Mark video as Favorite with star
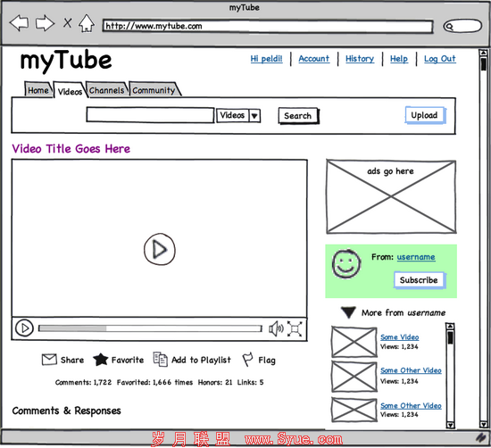This screenshot has width=491, height=448. (x=101, y=360)
